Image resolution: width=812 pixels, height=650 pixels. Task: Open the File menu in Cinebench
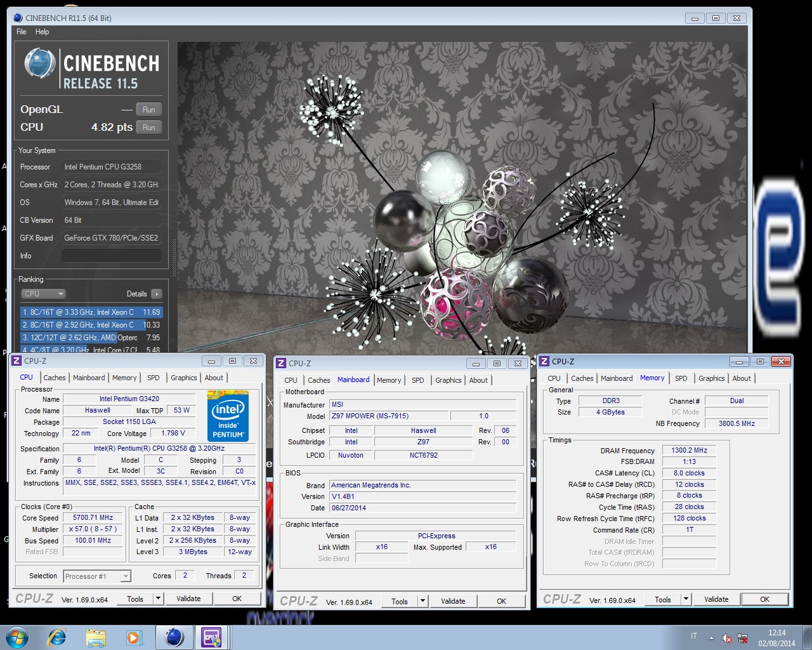[21, 32]
